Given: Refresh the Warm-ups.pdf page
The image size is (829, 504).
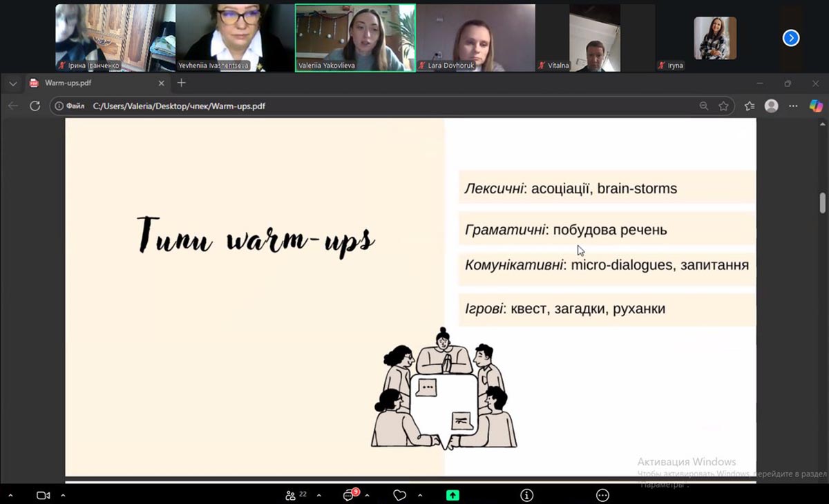Looking at the screenshot, I should pyautogui.click(x=35, y=106).
